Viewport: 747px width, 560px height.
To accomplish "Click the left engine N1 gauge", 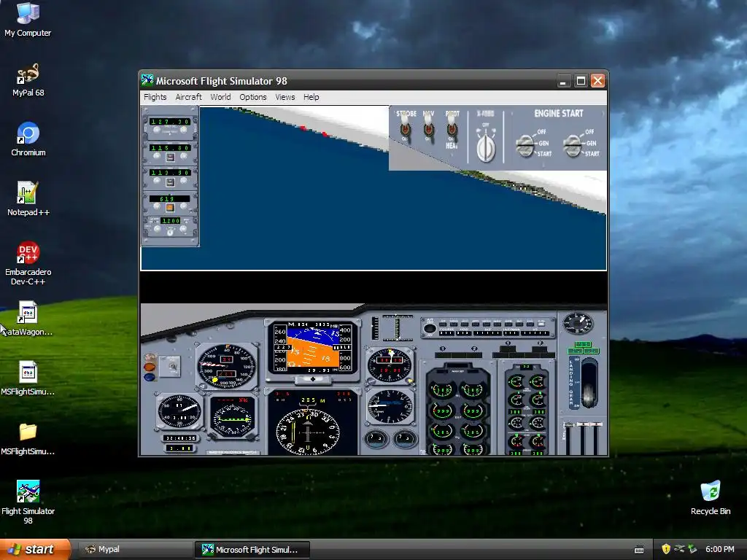I will tap(442, 390).
